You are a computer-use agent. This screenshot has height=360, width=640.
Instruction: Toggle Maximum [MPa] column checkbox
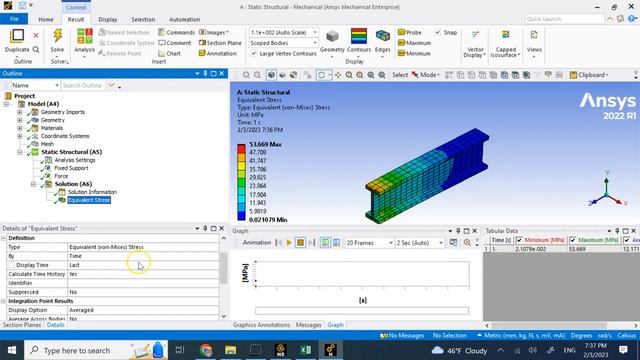[x=573, y=240]
